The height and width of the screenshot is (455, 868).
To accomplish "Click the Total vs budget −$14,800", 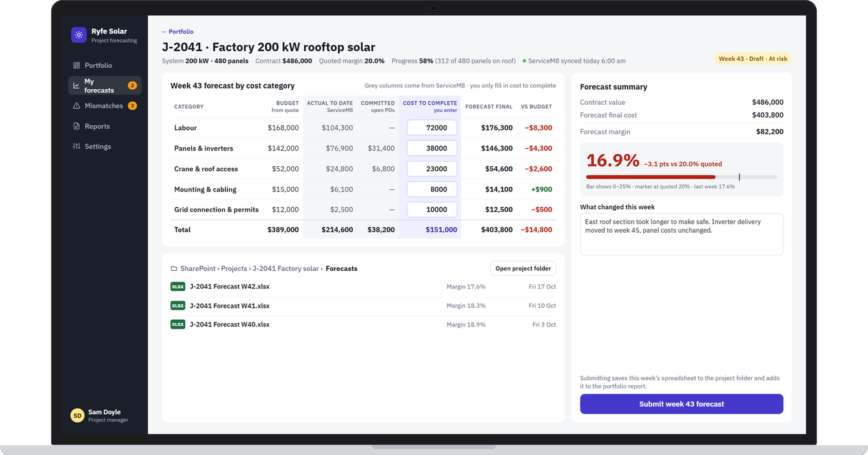I will coord(536,229).
